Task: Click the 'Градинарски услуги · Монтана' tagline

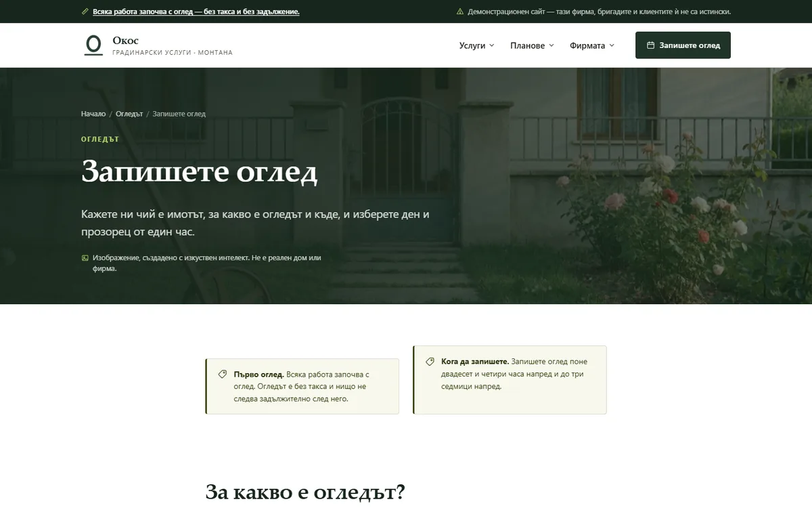Action: pos(173,53)
